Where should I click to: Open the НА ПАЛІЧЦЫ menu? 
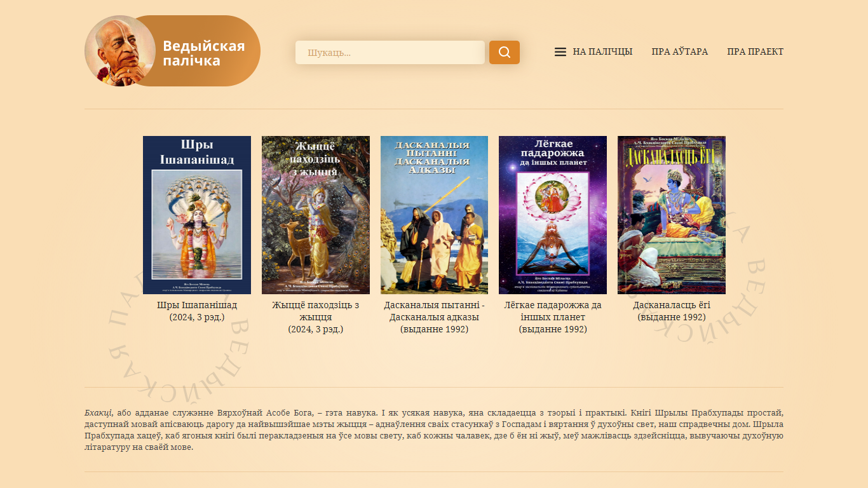(602, 52)
